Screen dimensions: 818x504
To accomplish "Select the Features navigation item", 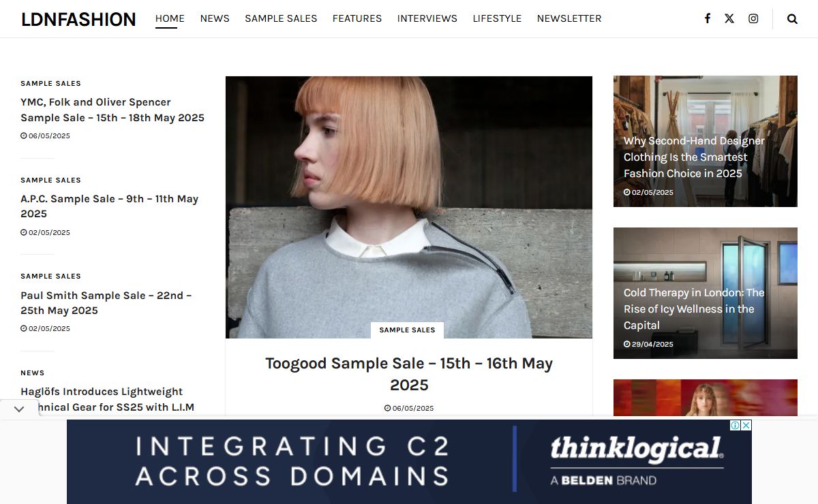I will point(357,18).
